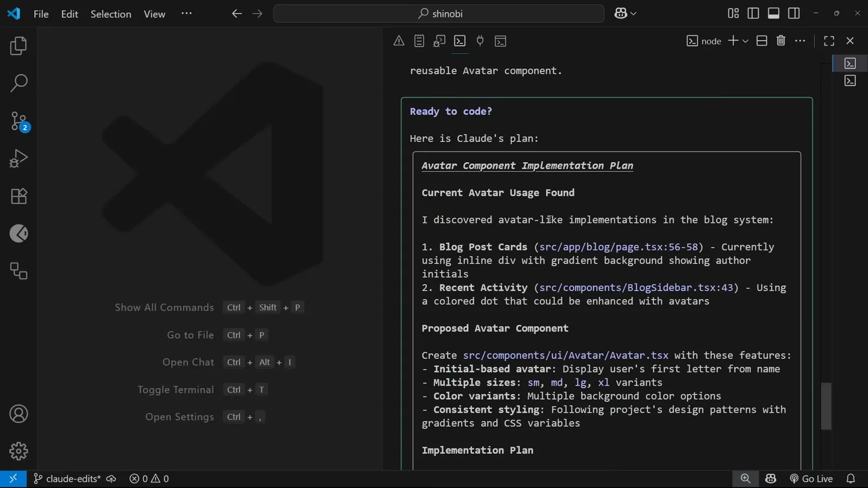Open the remote window indicator in status bar
The height and width of the screenshot is (488, 868).
pyautogui.click(x=13, y=479)
